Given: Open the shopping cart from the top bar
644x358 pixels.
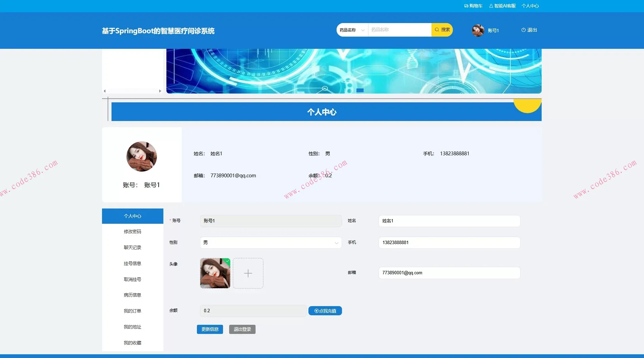Looking at the screenshot, I should pyautogui.click(x=474, y=6).
